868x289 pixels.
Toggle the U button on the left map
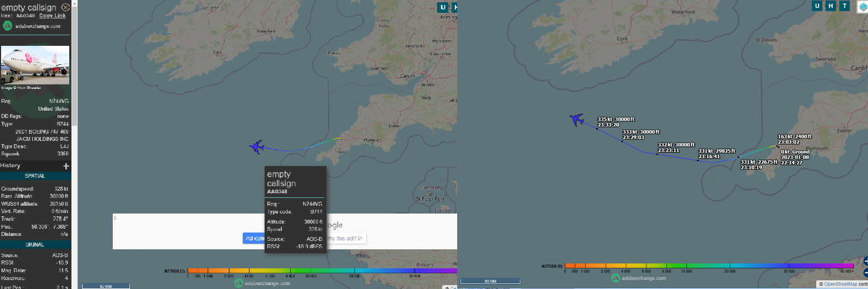[443, 7]
